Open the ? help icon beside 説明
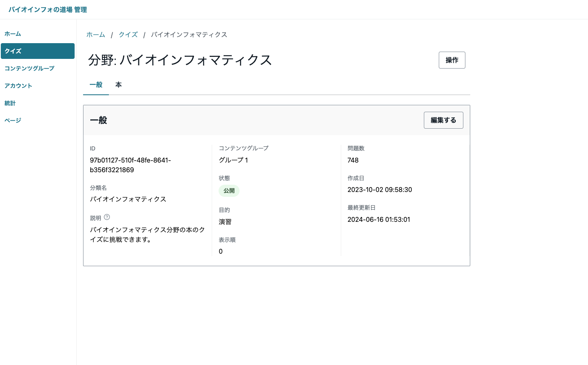The height and width of the screenshot is (365, 588). coord(106,217)
